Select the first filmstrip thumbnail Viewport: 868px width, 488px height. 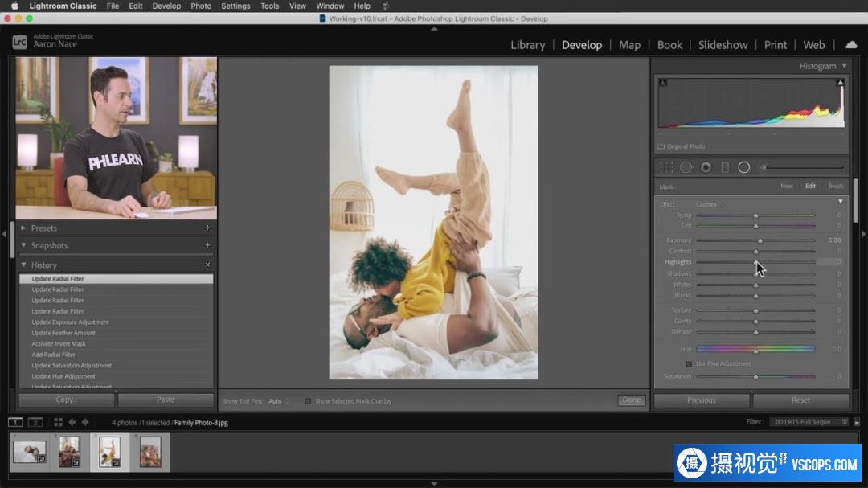[x=30, y=452]
